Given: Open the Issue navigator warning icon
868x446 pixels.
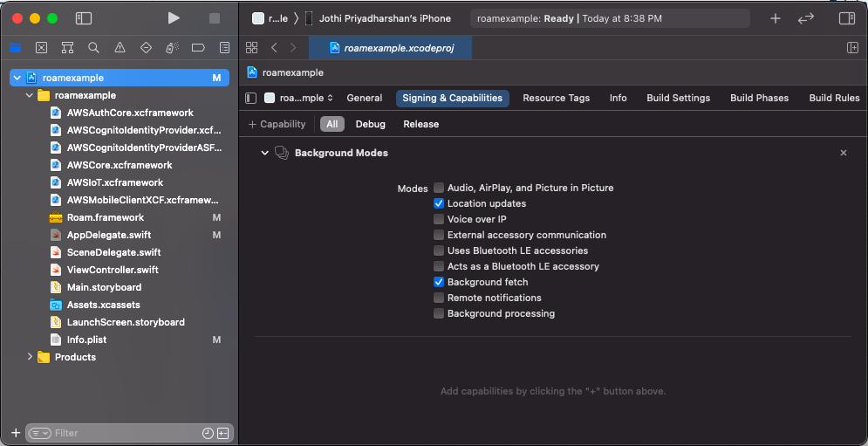Looking at the screenshot, I should coord(120,48).
